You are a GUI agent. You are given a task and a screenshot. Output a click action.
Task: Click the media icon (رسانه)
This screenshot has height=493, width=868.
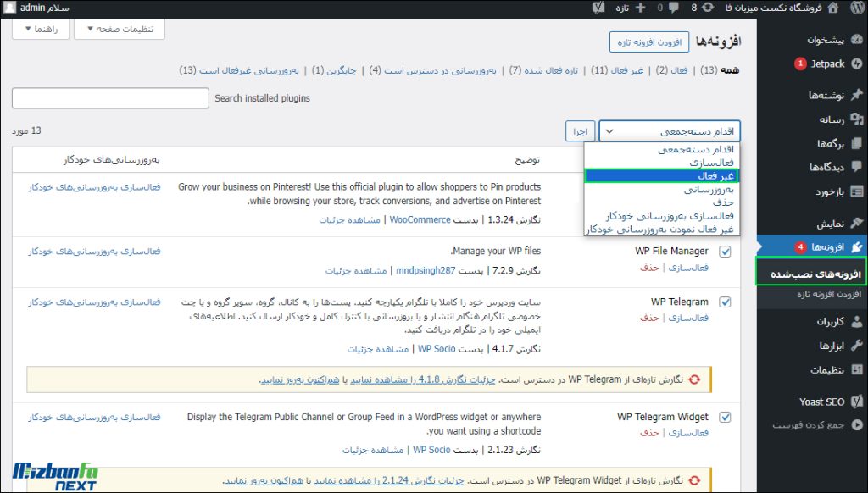point(856,119)
